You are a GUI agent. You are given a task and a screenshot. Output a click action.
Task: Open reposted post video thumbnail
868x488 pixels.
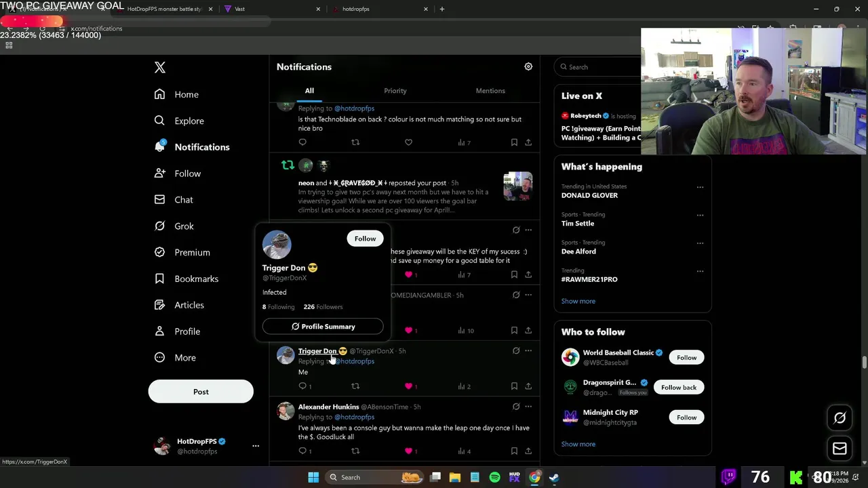518,186
